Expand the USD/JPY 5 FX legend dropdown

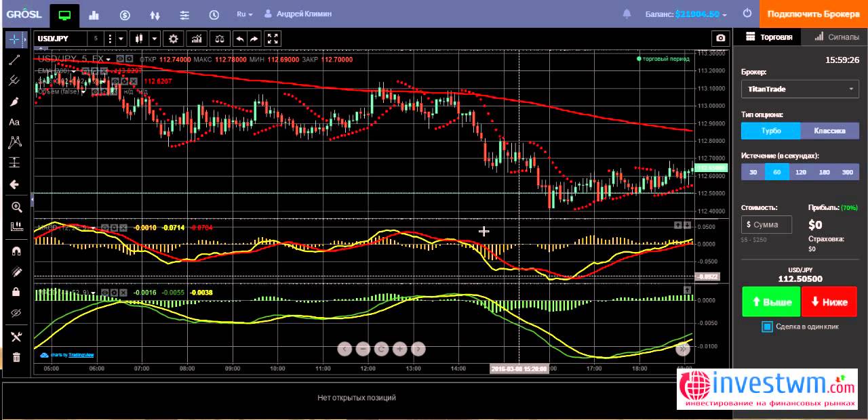coord(108,59)
